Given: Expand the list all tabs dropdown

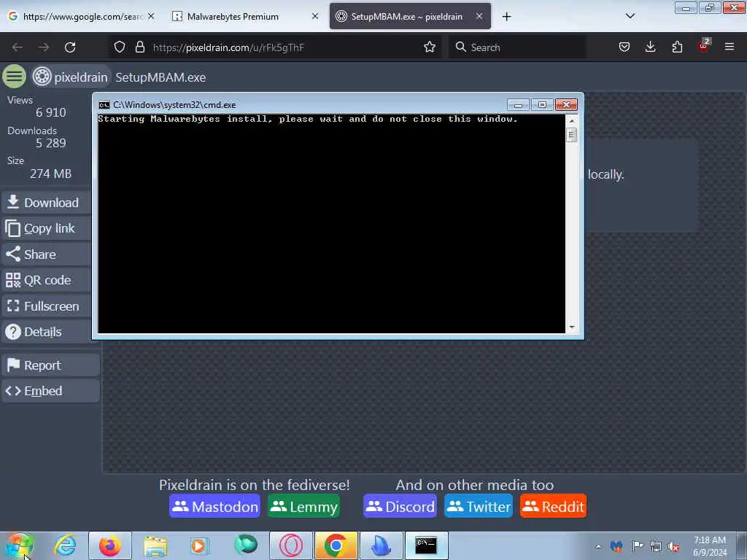Looking at the screenshot, I should (x=630, y=16).
